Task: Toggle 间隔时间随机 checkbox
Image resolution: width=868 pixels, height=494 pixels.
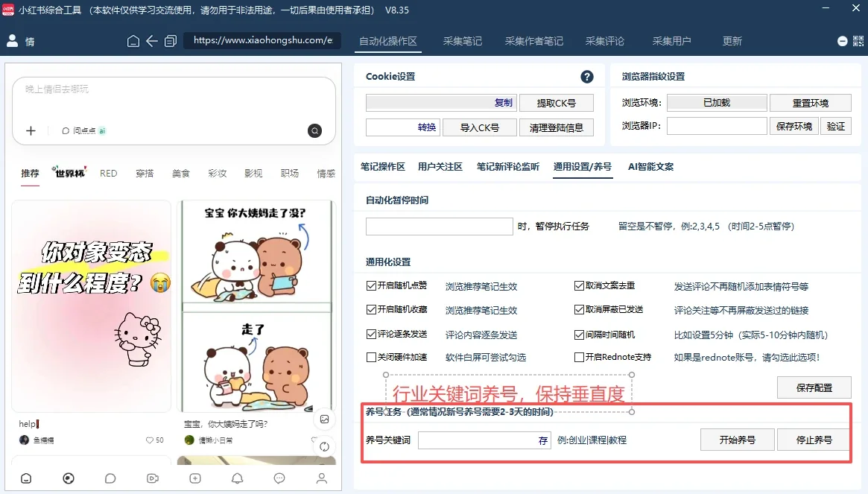Action: click(x=579, y=335)
